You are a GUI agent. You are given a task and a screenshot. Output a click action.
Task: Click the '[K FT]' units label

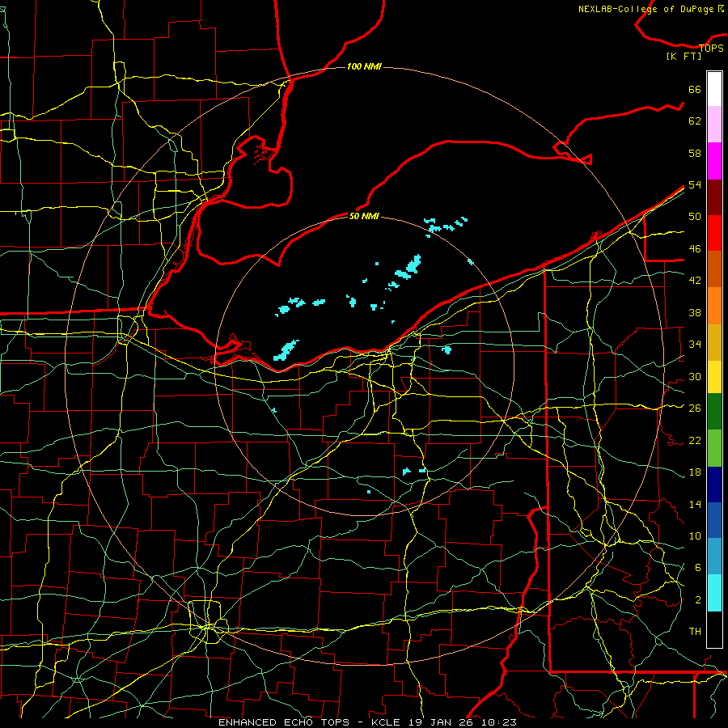click(684, 56)
